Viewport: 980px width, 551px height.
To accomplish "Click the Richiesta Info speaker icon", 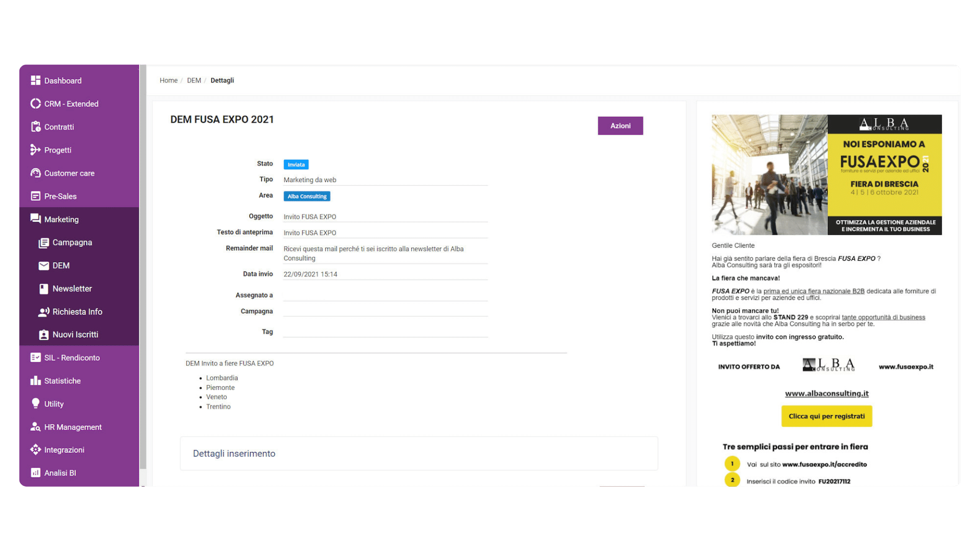I will pos(44,312).
